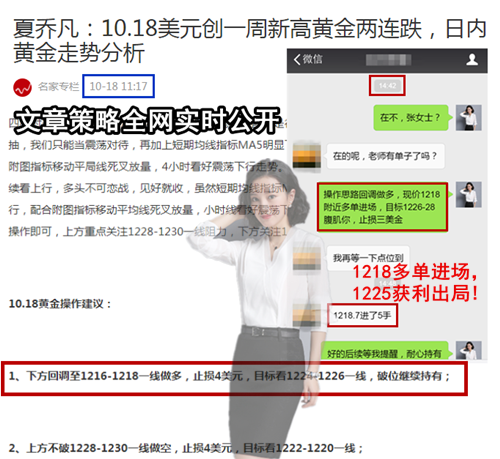This screenshot has height=459, width=500.
Task: Click the line starting 续看上行，多头不可恋战
Action: (147, 188)
